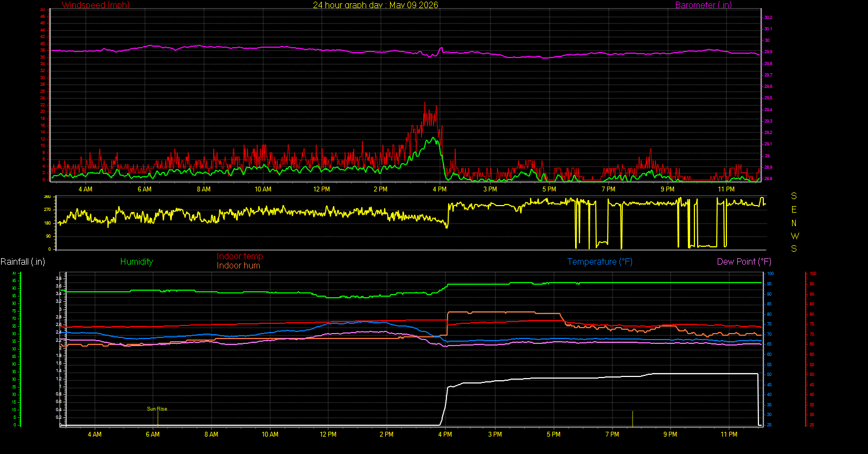Click the "270" wind direction axis value
The width and height of the screenshot is (868, 454).
point(47,209)
